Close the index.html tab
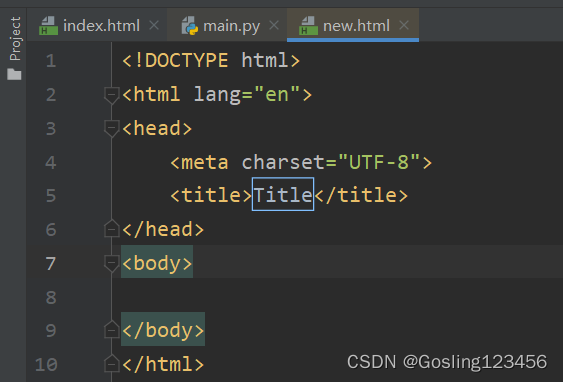This screenshot has height=382, width=563. click(154, 25)
